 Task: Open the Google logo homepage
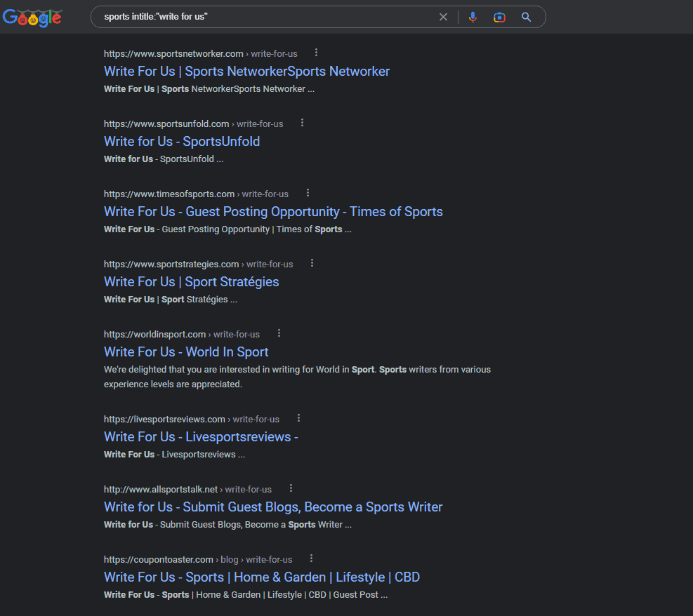32,18
